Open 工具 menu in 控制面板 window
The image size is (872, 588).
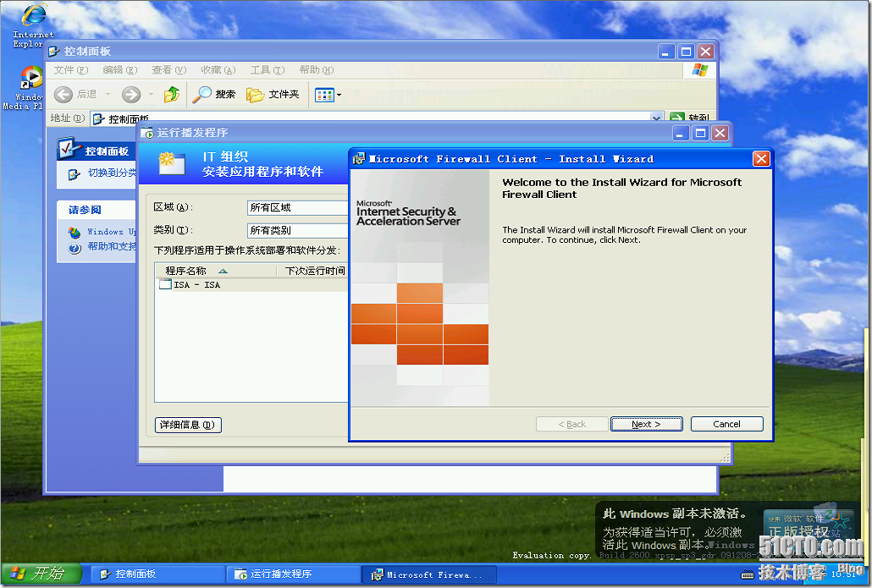tap(267, 70)
